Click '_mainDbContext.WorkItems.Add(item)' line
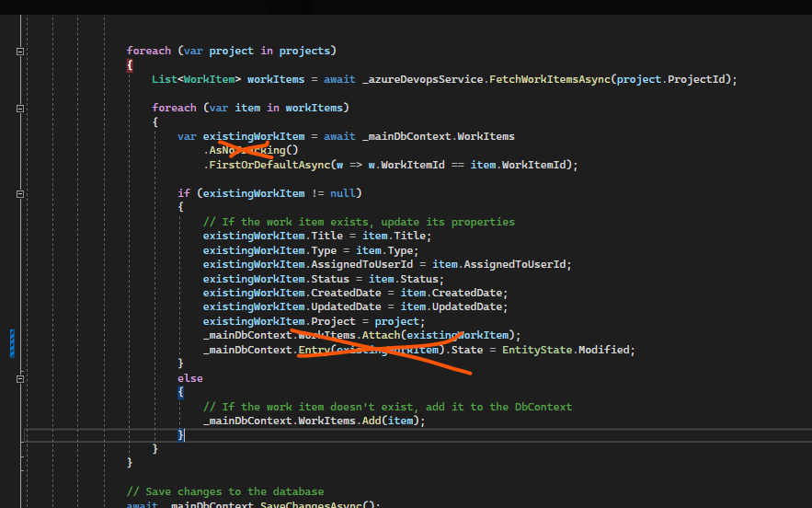 (x=314, y=421)
